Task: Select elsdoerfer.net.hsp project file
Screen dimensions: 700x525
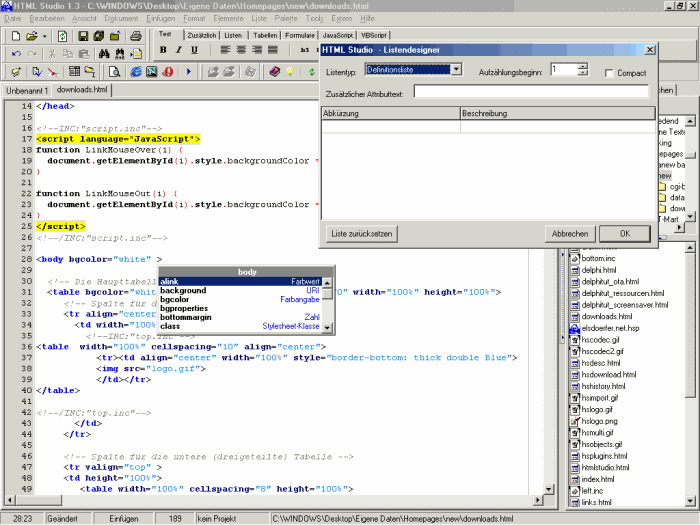Action: tap(610, 328)
